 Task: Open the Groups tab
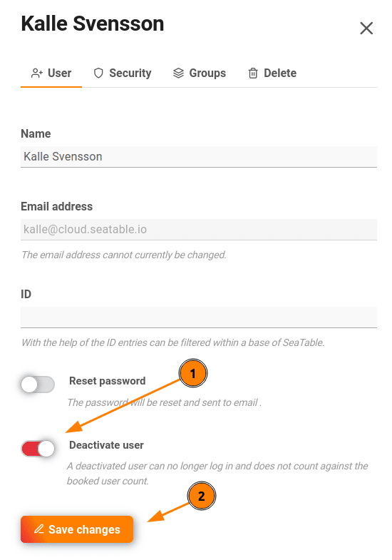click(x=200, y=73)
